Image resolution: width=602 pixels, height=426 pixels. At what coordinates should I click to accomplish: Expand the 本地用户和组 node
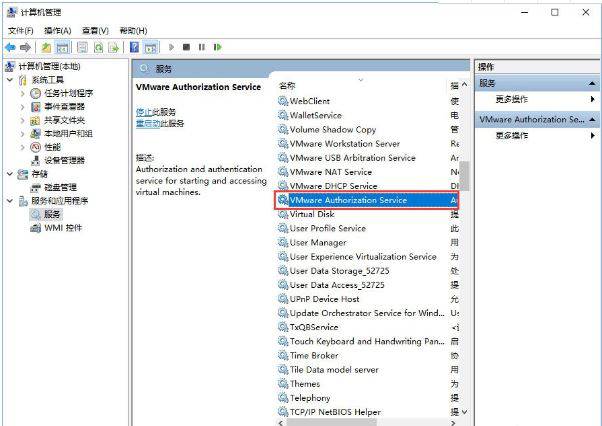[23, 134]
